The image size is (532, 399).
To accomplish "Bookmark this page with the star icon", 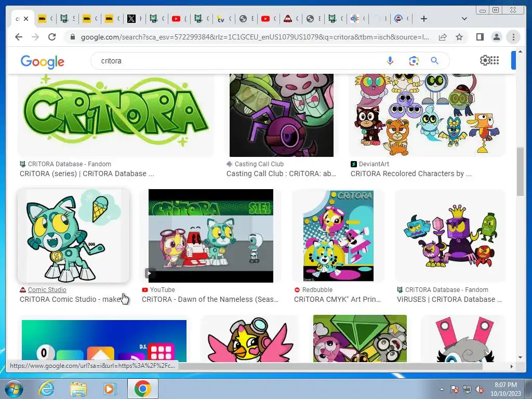I will [x=459, y=37].
